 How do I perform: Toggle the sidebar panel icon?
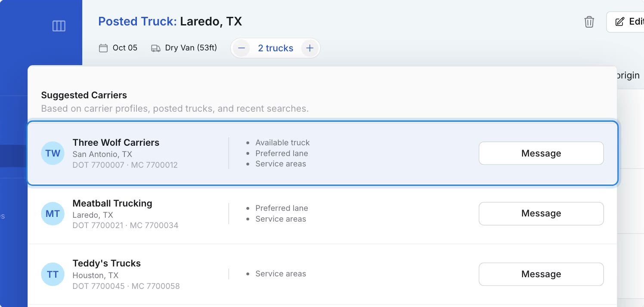click(59, 26)
